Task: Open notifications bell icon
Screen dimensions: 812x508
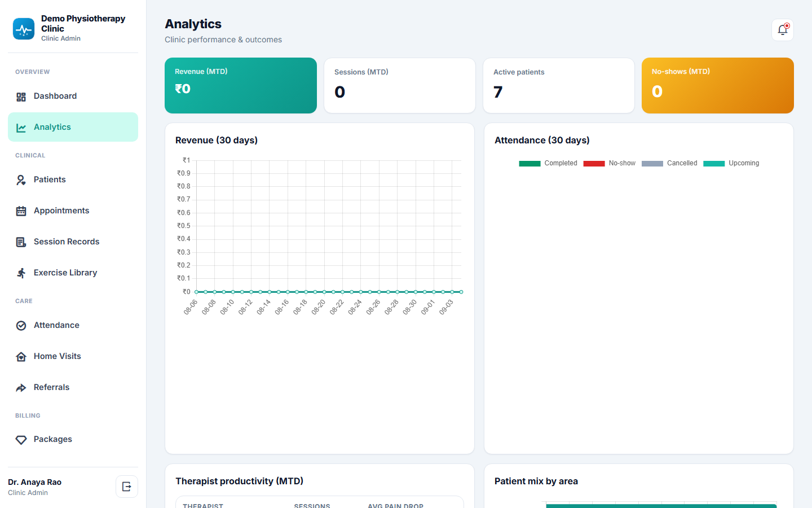Action: coord(783,30)
